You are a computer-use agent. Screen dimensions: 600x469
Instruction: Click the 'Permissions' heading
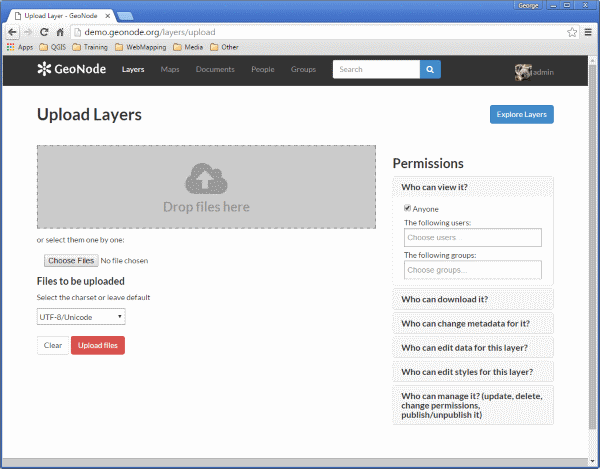tap(428, 163)
